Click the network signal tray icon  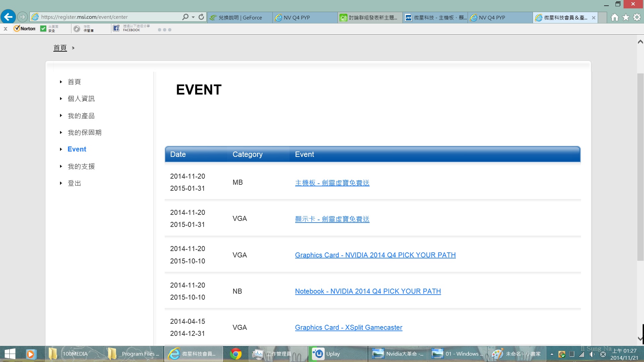point(582,354)
